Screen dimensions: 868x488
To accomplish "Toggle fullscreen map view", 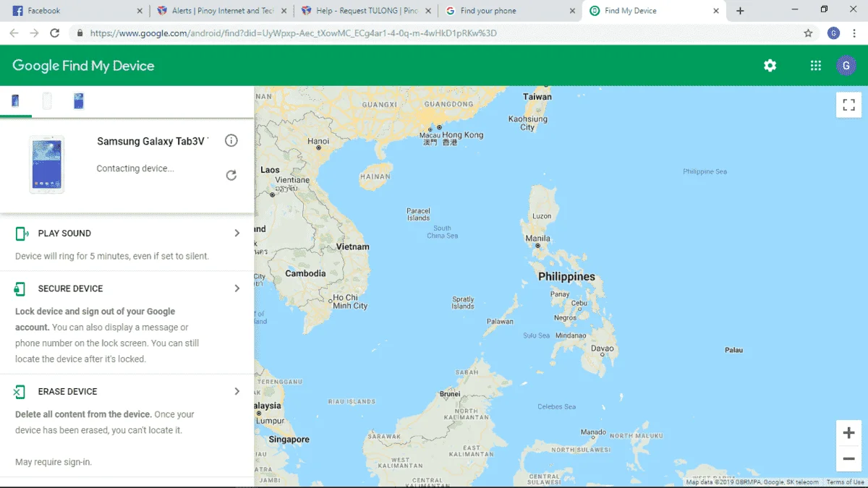I will coord(848,104).
